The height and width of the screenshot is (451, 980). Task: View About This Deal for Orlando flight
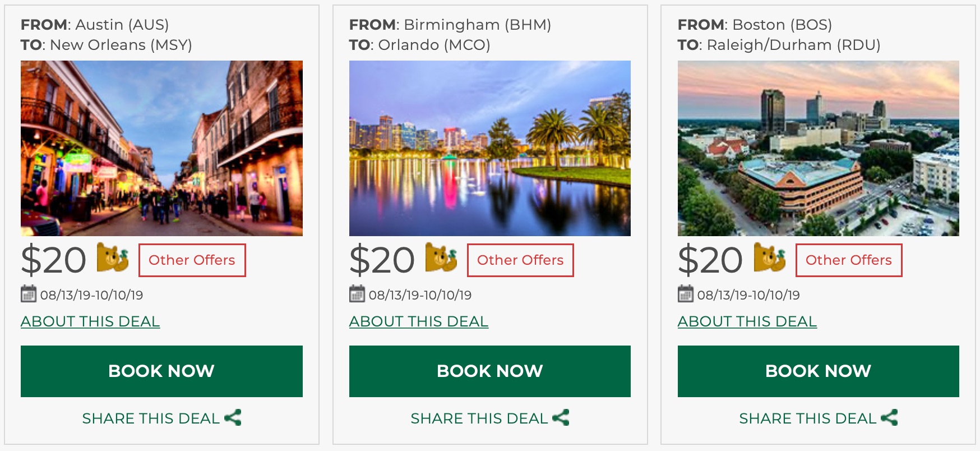(419, 321)
